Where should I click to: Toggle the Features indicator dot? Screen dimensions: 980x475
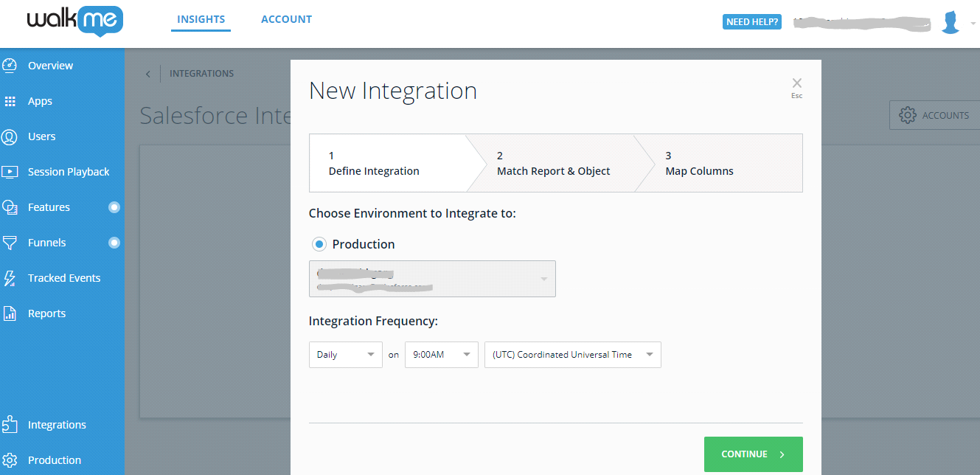click(114, 207)
